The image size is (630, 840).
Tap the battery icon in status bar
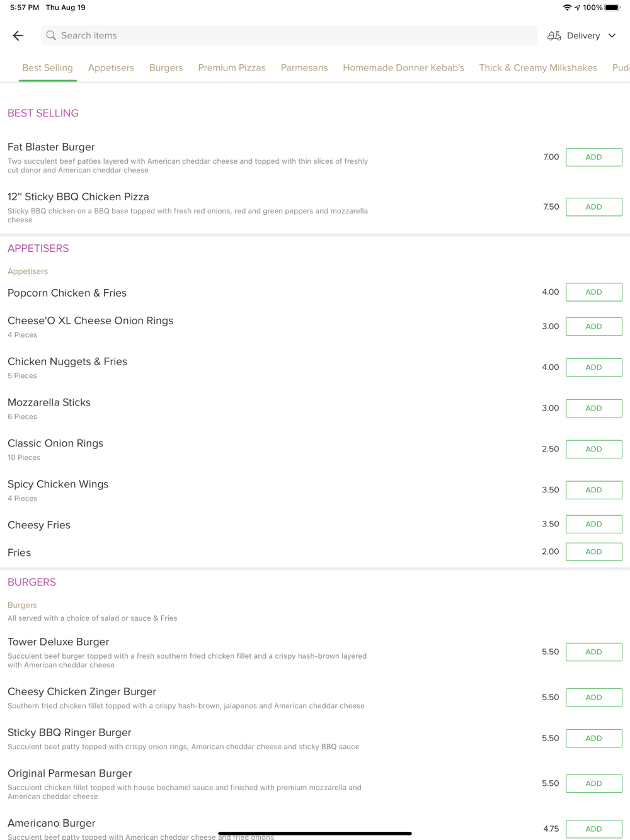click(612, 8)
